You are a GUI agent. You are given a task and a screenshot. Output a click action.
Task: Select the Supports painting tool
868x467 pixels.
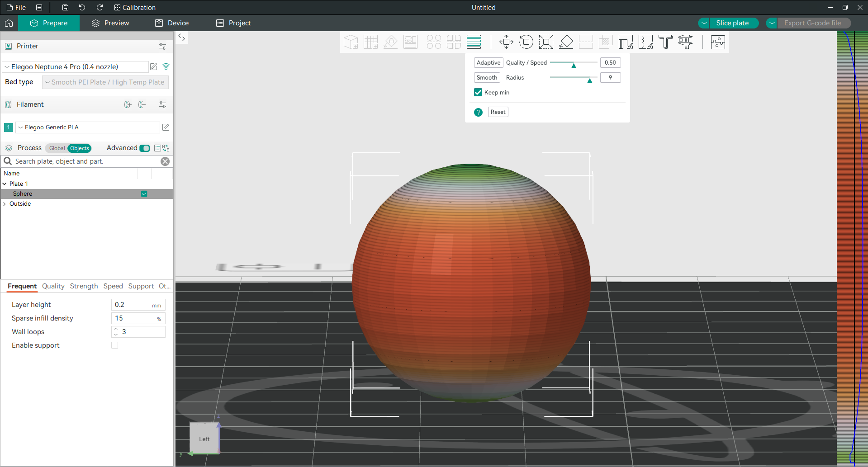click(626, 42)
